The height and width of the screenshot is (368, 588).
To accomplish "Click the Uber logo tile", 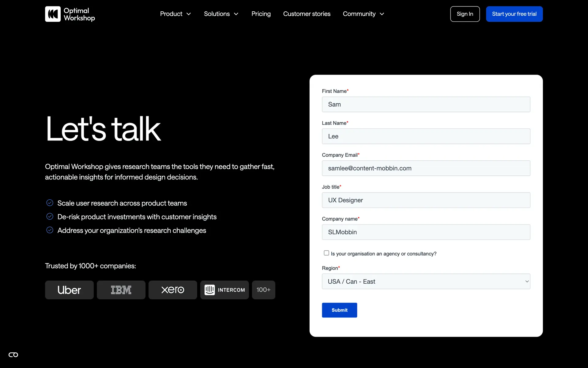I will pyautogui.click(x=69, y=290).
